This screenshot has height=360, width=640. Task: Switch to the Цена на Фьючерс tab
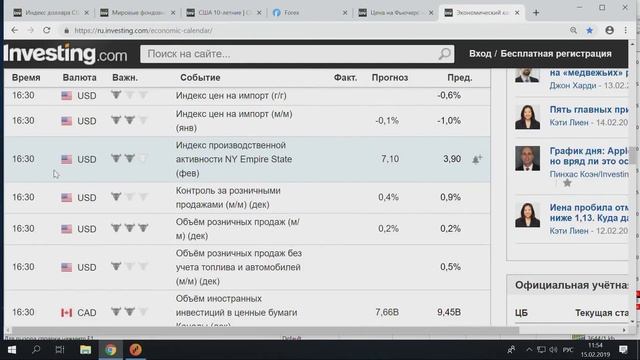pyautogui.click(x=395, y=13)
